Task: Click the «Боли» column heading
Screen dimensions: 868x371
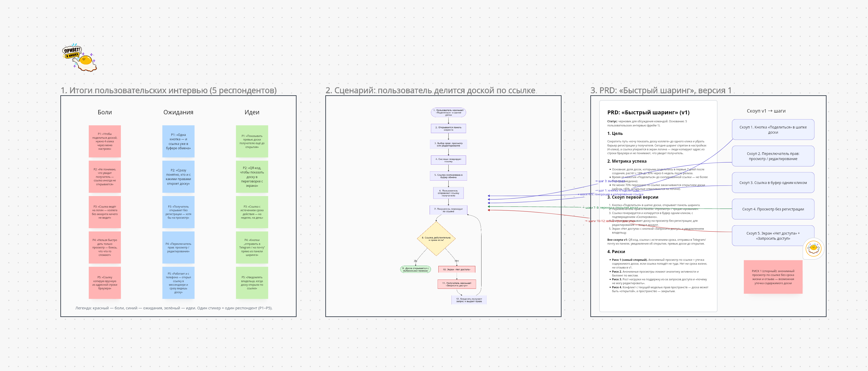Action: pyautogui.click(x=105, y=112)
